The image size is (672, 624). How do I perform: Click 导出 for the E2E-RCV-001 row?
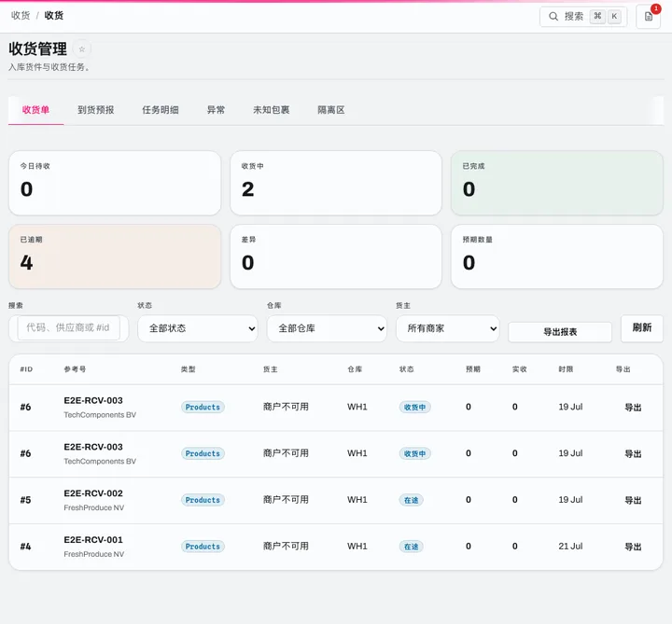[633, 547]
